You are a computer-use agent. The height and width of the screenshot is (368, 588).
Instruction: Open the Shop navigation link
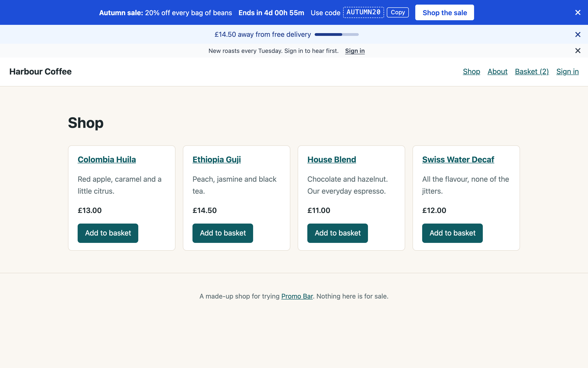[471, 72]
